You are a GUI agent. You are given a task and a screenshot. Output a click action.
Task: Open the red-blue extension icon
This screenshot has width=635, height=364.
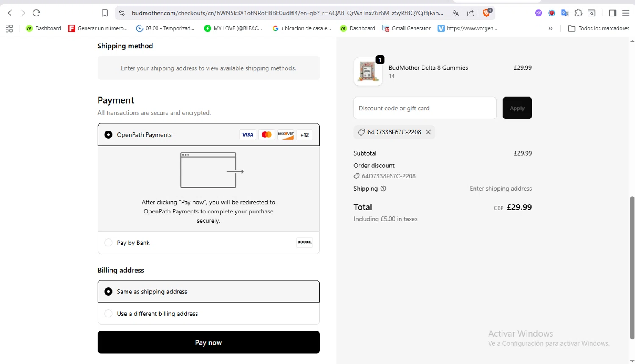(x=552, y=13)
